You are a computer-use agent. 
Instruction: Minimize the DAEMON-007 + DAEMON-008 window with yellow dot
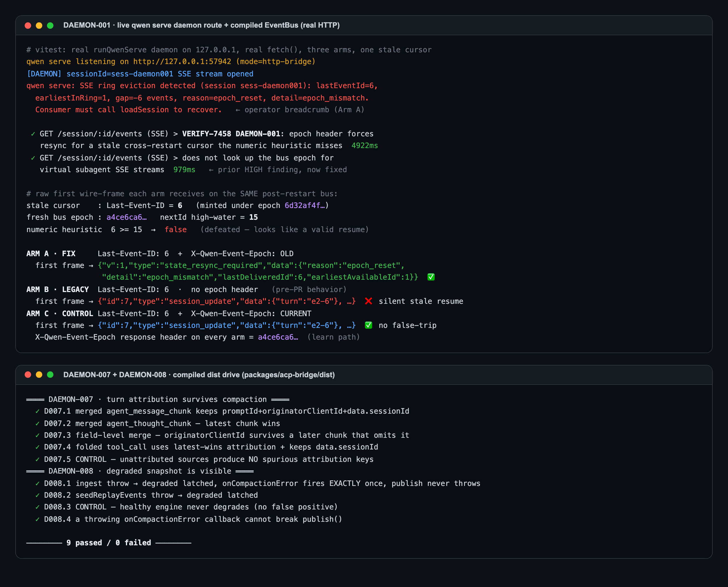pyautogui.click(x=39, y=375)
